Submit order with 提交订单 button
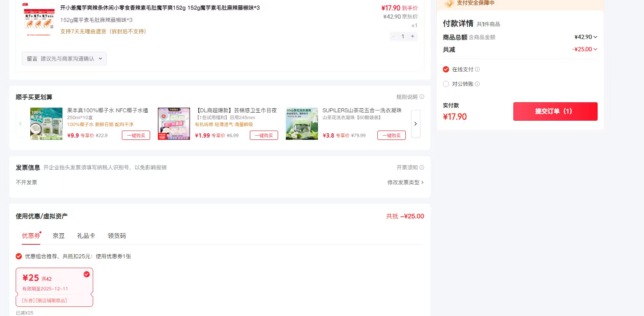 tap(555, 111)
